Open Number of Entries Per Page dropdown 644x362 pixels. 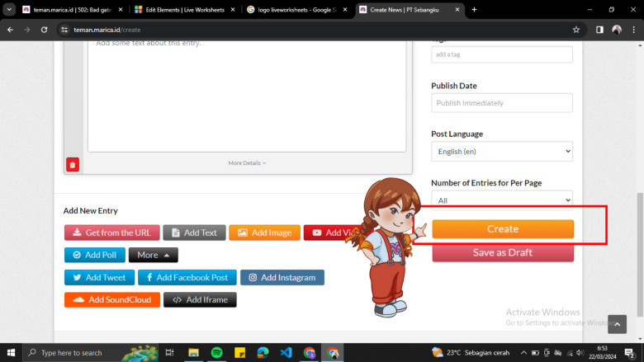501,200
